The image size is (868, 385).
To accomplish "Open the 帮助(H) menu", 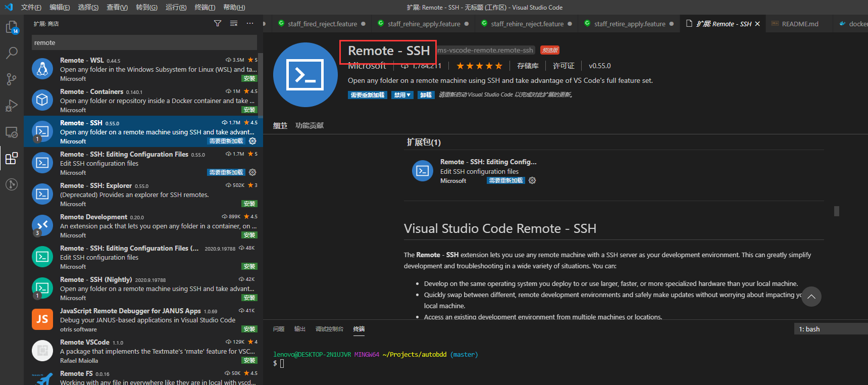I will [234, 7].
